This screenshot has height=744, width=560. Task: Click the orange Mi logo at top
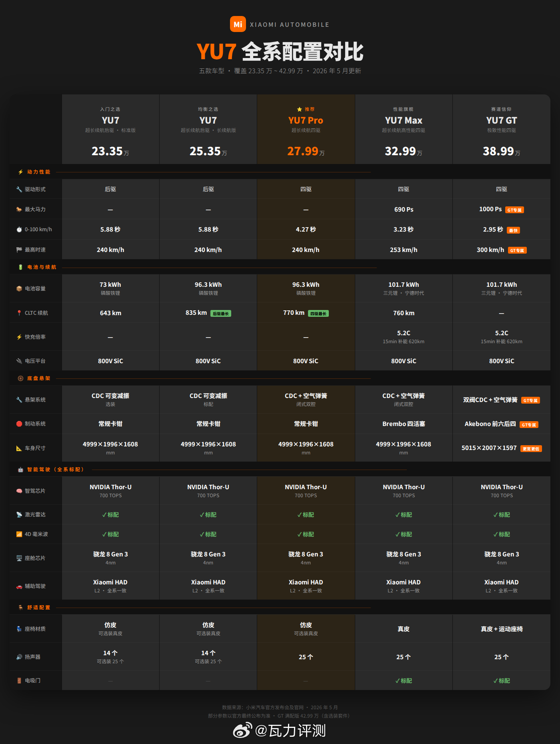[238, 24]
